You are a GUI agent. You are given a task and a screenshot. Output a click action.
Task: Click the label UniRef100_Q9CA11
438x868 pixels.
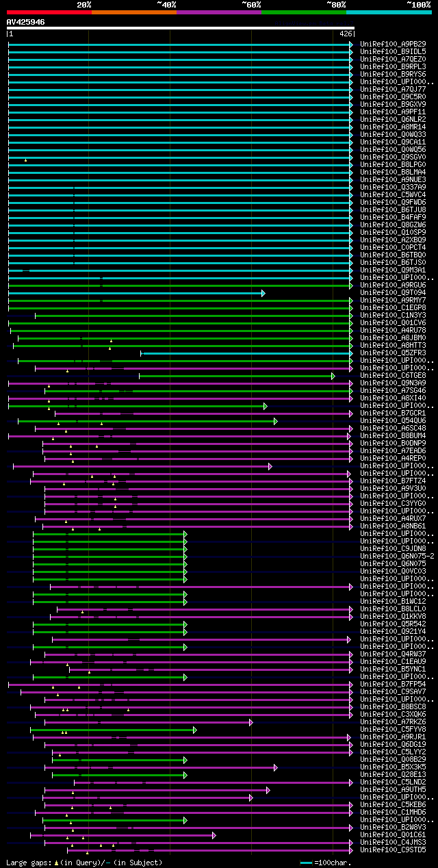(393, 142)
